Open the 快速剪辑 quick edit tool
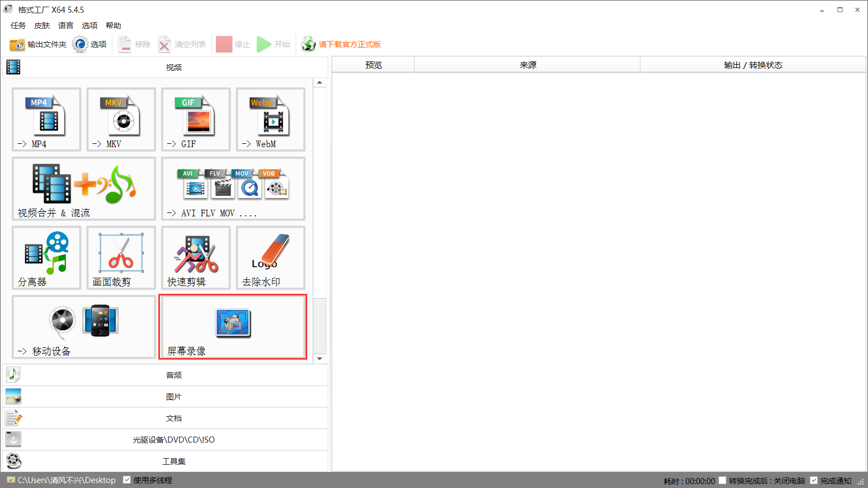The height and width of the screenshot is (488, 868). click(196, 258)
